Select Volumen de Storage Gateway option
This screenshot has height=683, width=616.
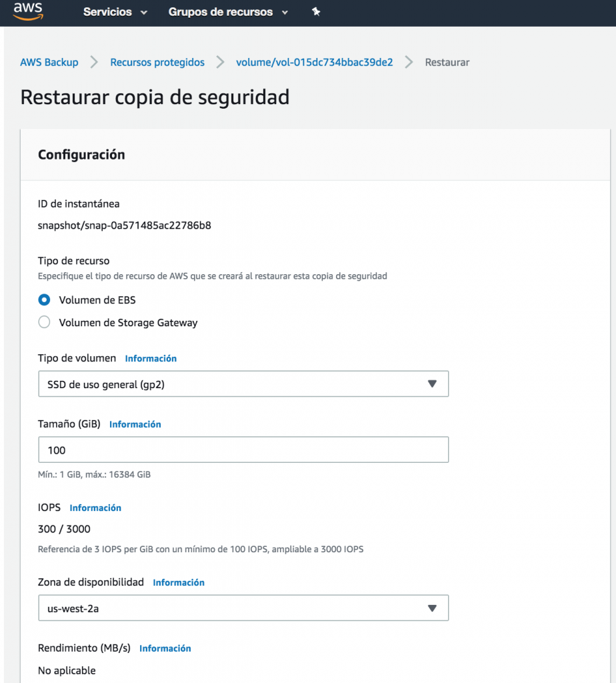click(x=45, y=323)
